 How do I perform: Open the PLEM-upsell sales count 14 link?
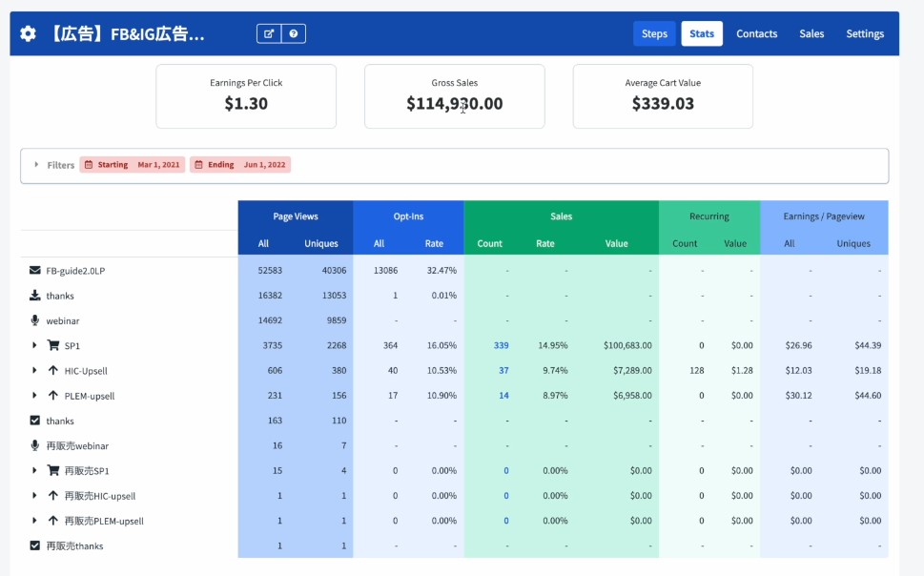[503, 395]
